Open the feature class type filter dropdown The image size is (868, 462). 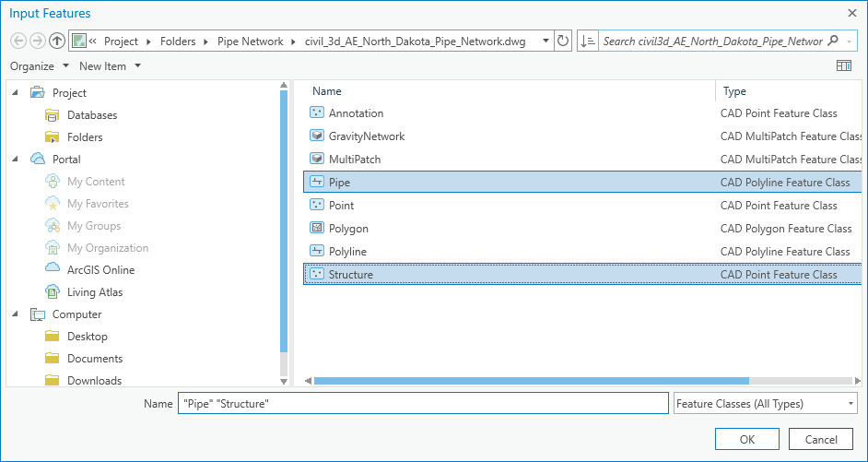[x=765, y=404]
